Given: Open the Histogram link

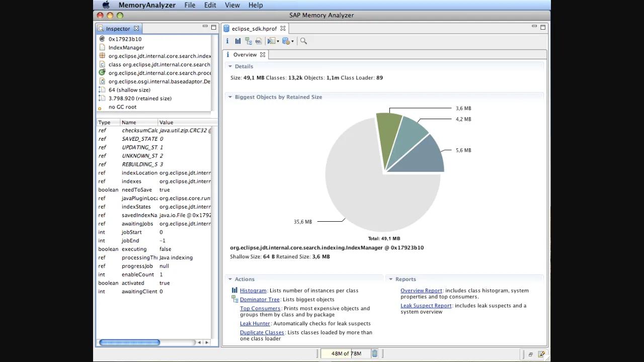Looking at the screenshot, I should (253, 291).
